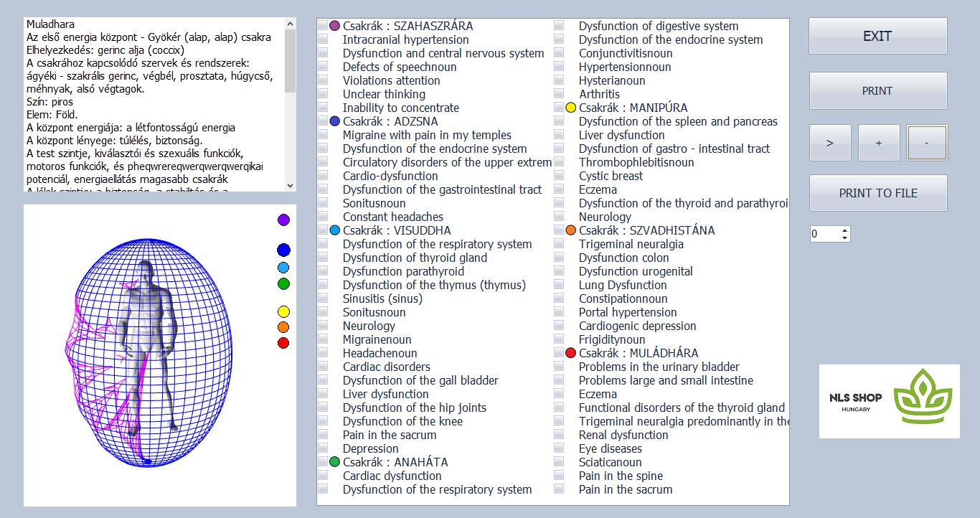This screenshot has width=980, height=518.
Task: Check the Inability to concentrate box
Action: [323, 108]
